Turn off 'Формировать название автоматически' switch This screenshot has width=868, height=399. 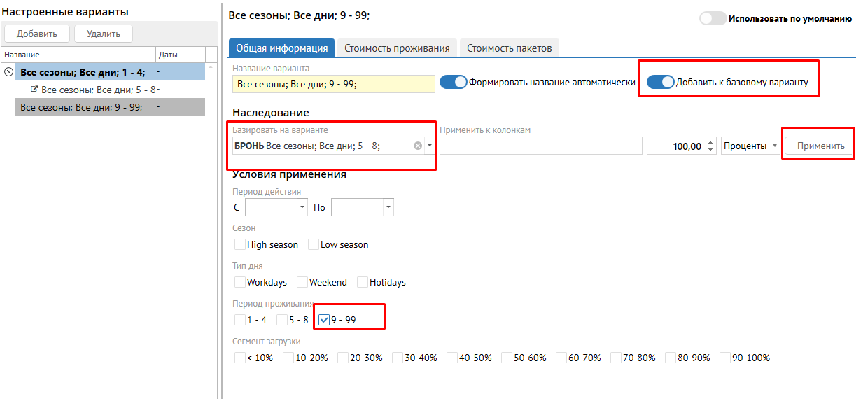tap(453, 82)
